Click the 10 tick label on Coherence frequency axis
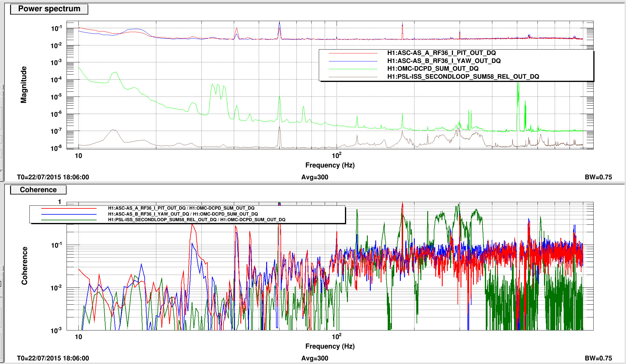This screenshot has width=626, height=364. (x=78, y=337)
